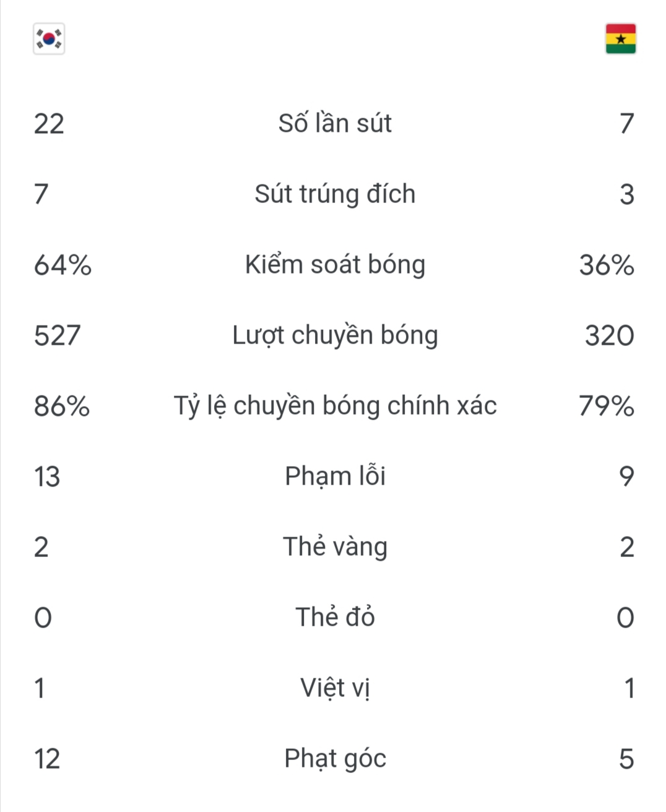Click the Ghana flag icon
Screen dimensions: 666x812
[620, 39]
